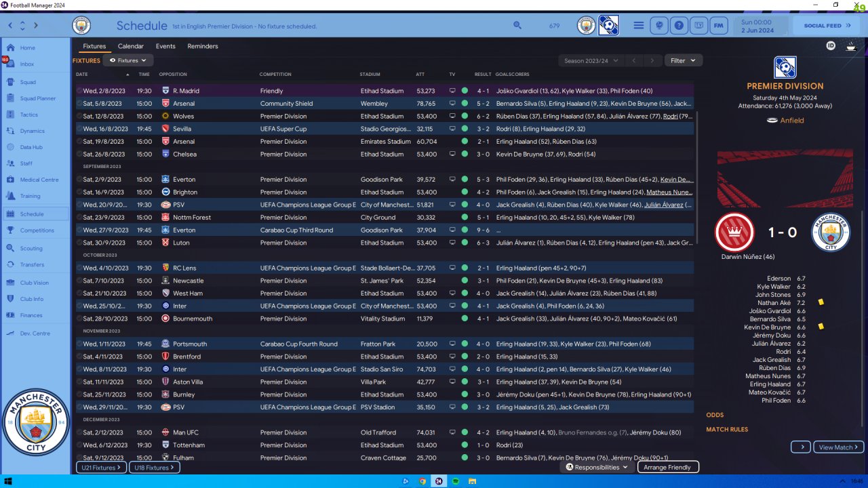Expand the Social Feed panel
Image resolution: width=868 pixels, height=488 pixels.
point(827,26)
